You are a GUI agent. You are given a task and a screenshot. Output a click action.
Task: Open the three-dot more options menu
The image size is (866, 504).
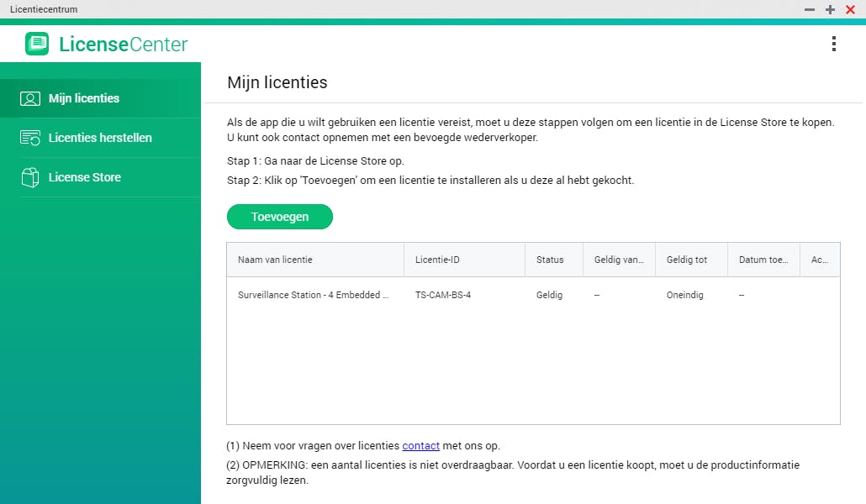point(833,44)
